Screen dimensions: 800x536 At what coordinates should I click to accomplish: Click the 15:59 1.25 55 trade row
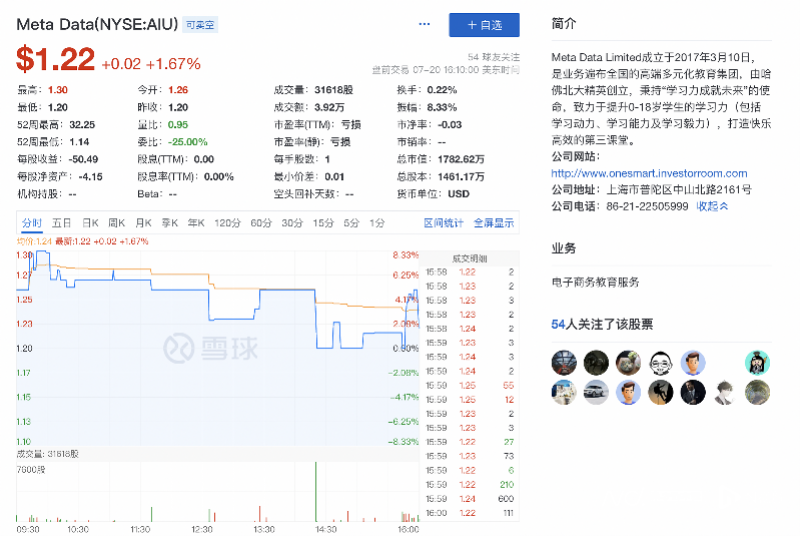[x=469, y=386]
